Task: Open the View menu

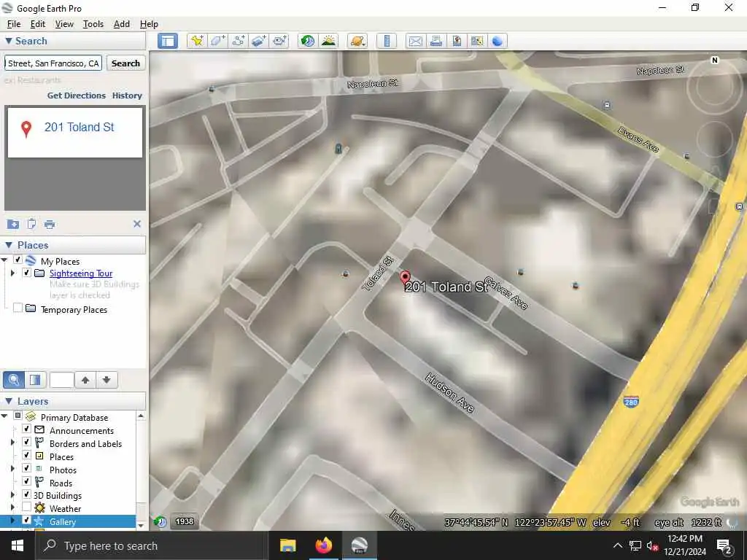Action: [x=64, y=24]
